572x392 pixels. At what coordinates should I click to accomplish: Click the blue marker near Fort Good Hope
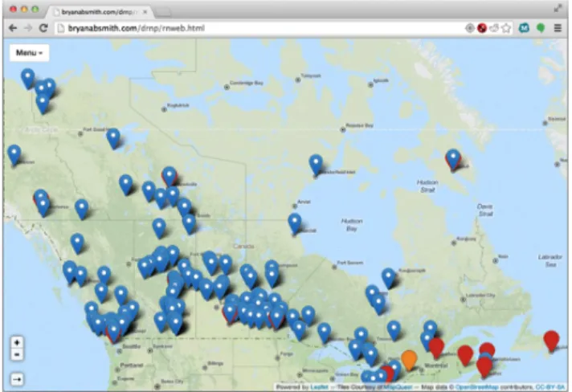(113, 138)
